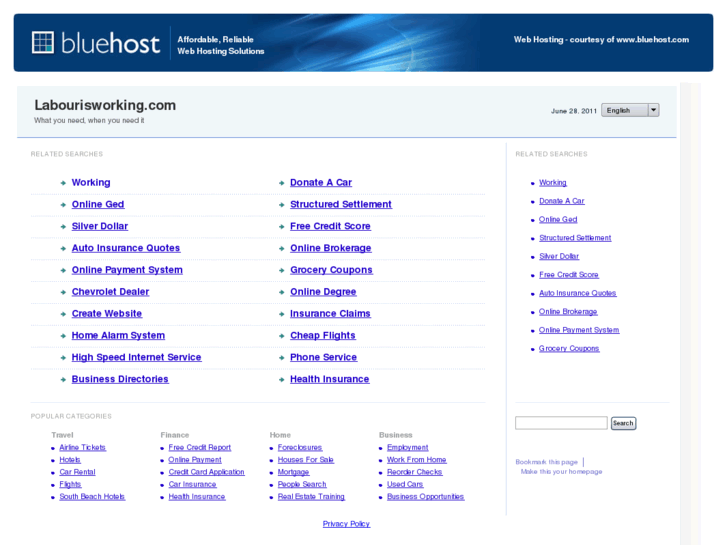Open the Phone Service link
The image size is (727, 545).
[323, 357]
